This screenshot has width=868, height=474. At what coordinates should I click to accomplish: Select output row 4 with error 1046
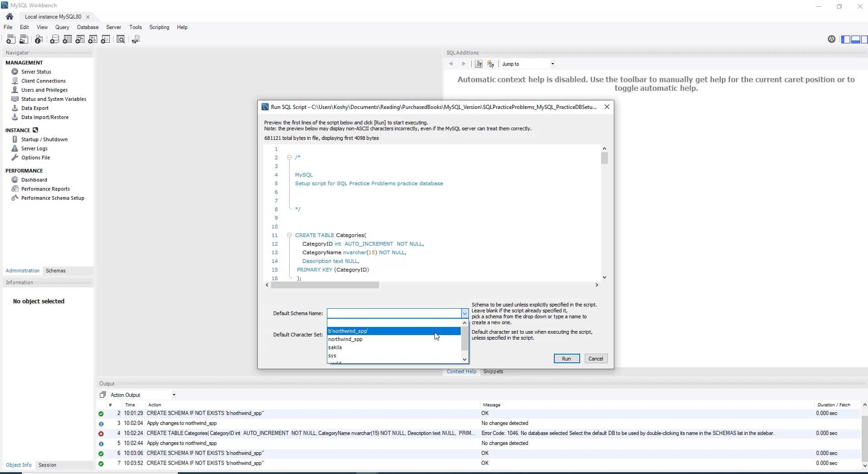(x=478, y=433)
